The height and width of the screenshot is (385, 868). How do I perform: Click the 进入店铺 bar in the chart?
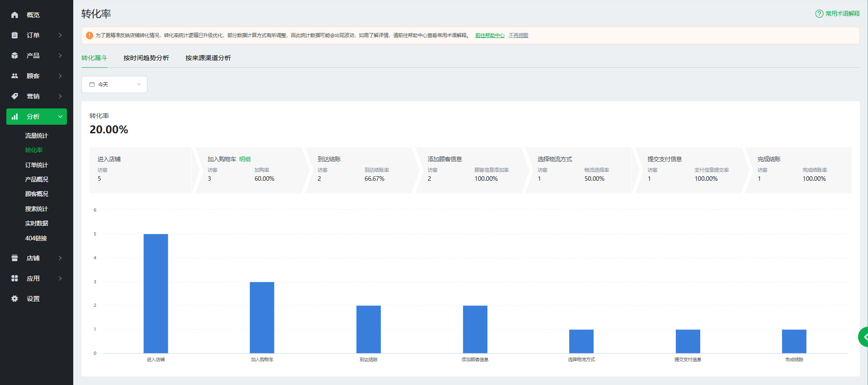[156, 293]
